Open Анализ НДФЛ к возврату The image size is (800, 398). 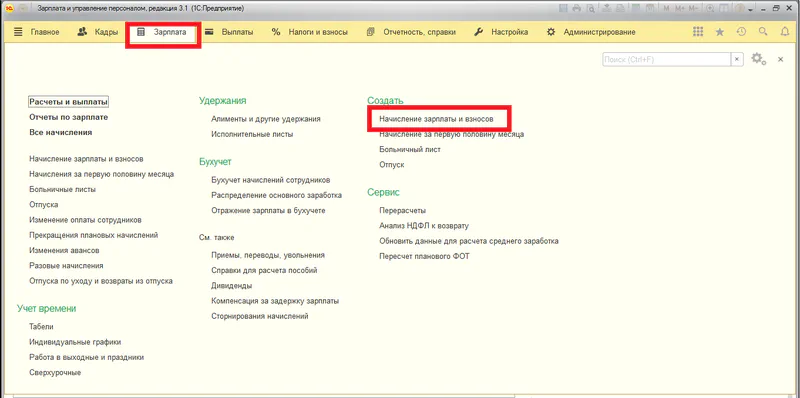[x=424, y=226]
